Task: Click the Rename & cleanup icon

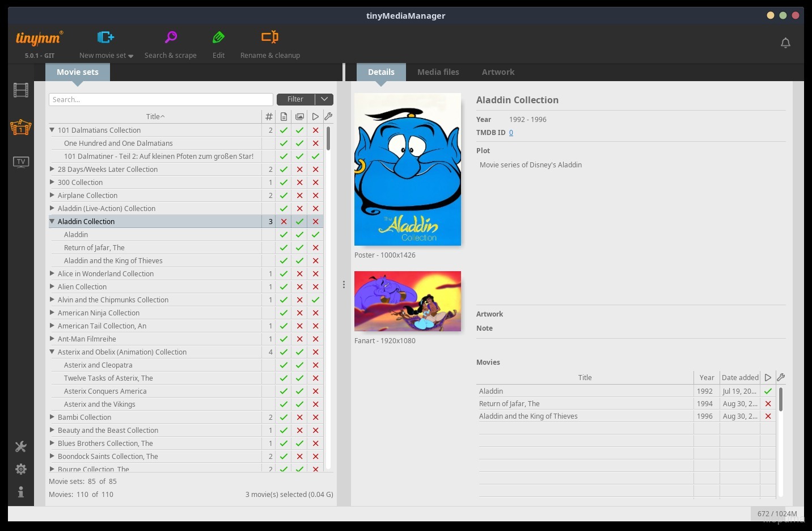Action: [270, 37]
